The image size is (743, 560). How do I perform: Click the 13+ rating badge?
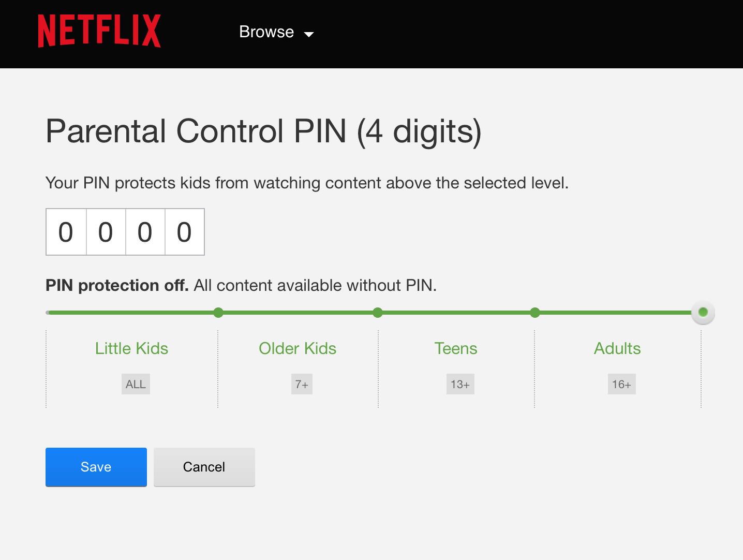[460, 384]
